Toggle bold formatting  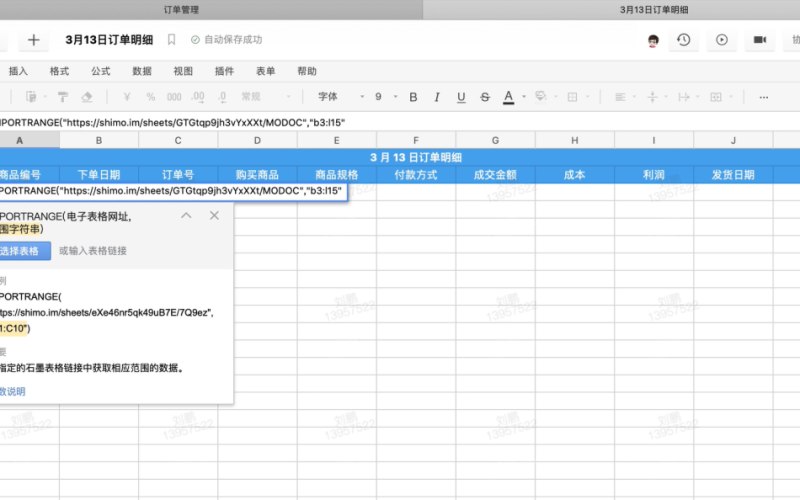click(x=413, y=97)
